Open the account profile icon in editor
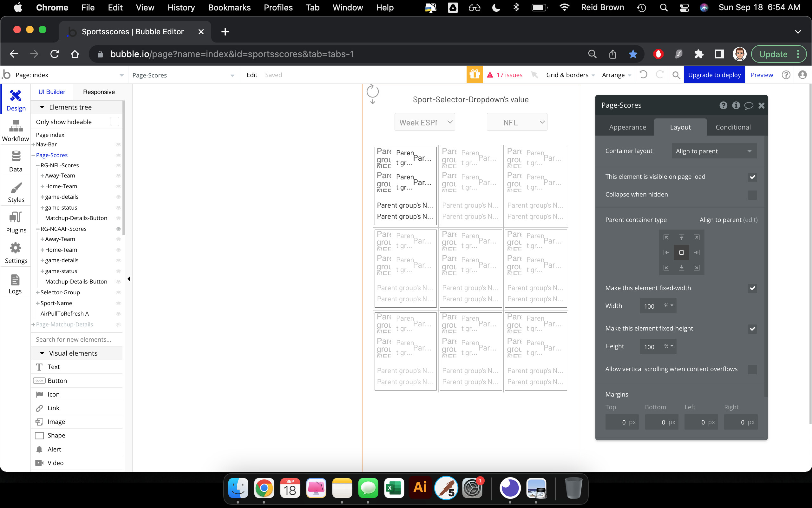 (x=802, y=75)
